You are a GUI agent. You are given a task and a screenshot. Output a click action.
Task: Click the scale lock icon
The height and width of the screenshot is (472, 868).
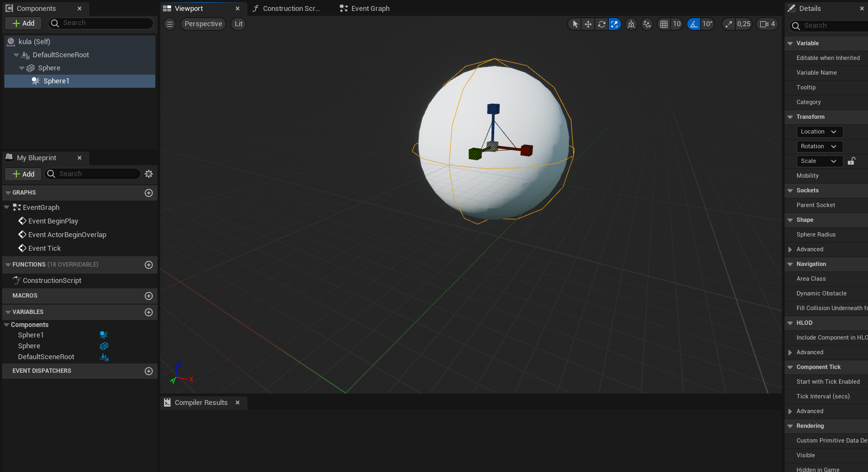852,161
